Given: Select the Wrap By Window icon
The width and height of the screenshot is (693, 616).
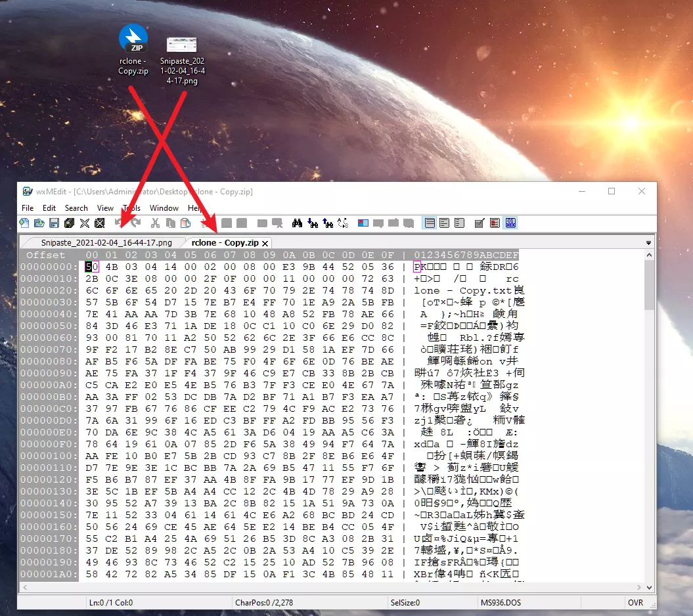Looking at the screenshot, I should (x=444, y=223).
